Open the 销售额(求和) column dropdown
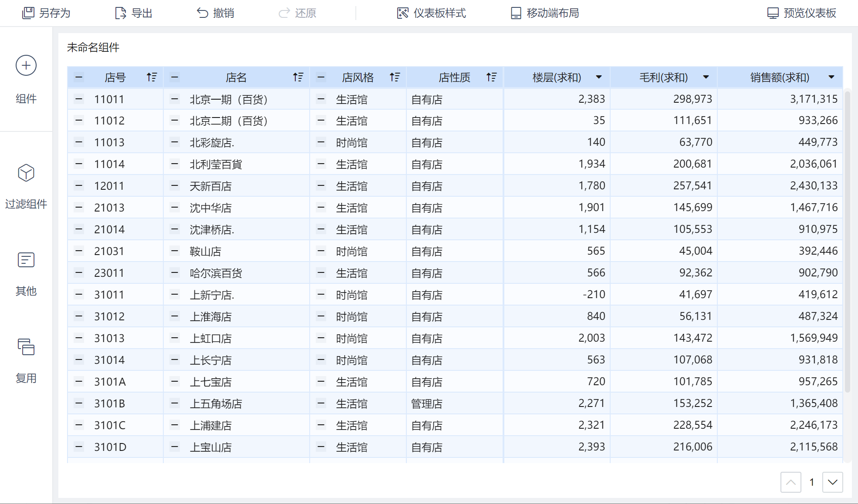Image resolution: width=858 pixels, height=504 pixels. 831,77
